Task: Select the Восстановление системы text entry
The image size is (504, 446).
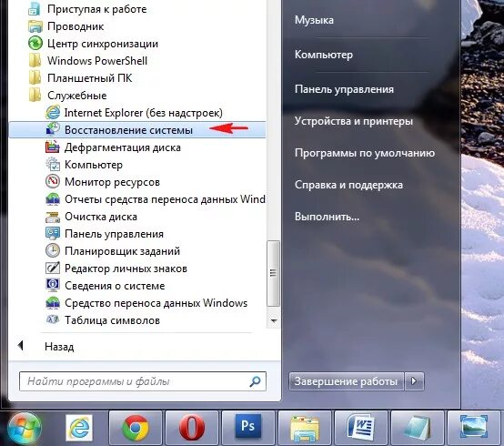Action: click(x=128, y=130)
